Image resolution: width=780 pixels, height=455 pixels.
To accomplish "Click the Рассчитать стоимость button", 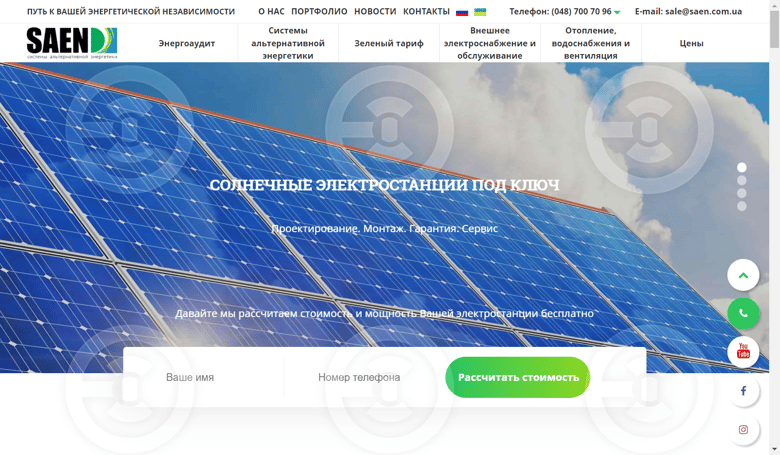I will 518,377.
